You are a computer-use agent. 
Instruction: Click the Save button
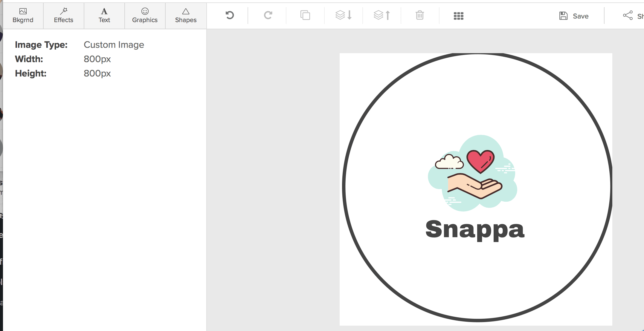click(574, 16)
